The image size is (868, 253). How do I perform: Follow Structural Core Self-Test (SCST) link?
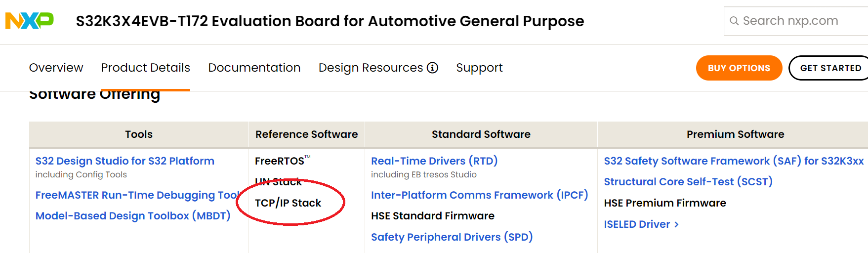tap(688, 182)
